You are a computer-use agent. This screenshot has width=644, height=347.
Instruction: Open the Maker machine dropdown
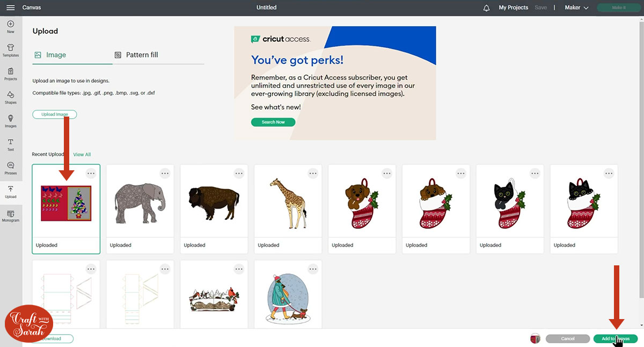576,8
